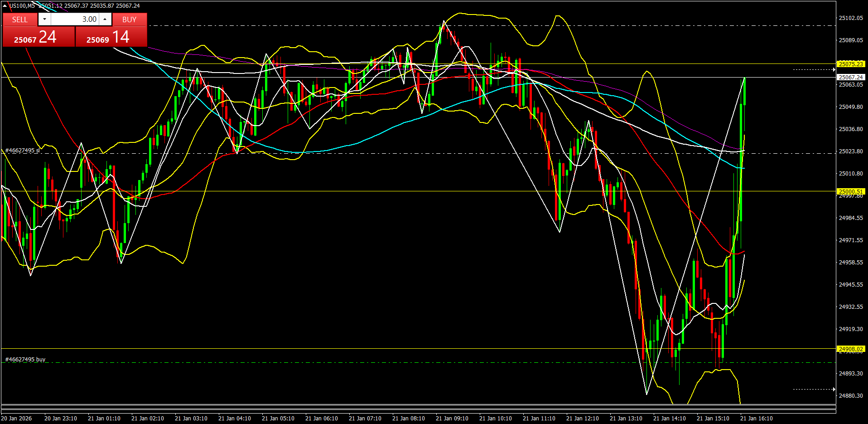The image size is (868, 424).
Task: Increase lot volume with up arrow
Action: (x=105, y=19)
